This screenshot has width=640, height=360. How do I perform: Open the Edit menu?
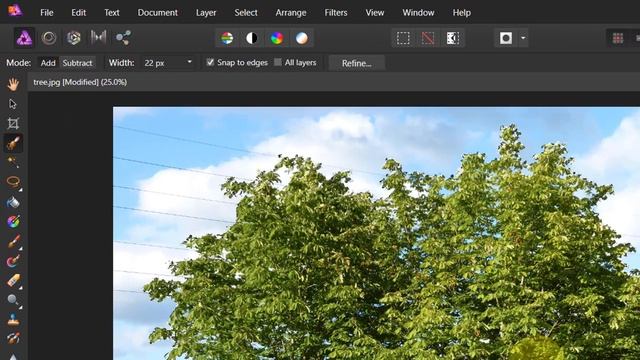(x=78, y=13)
